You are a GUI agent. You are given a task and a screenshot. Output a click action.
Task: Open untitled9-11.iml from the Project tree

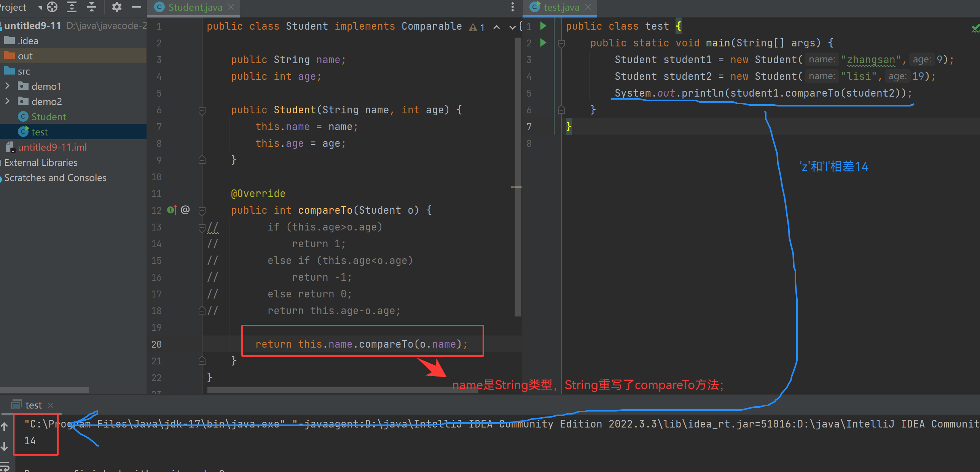(x=53, y=147)
